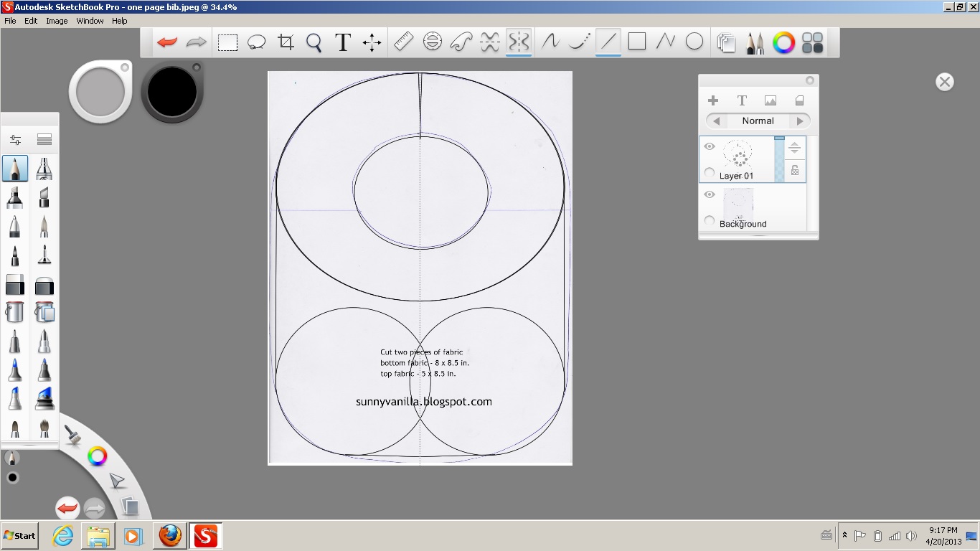Open the Window menu
This screenshot has width=980, height=551.
tap(90, 21)
